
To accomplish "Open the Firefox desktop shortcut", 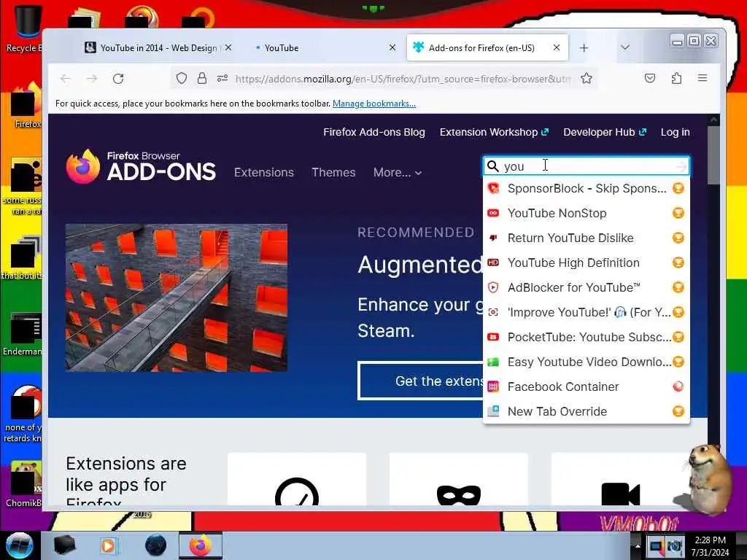I will point(26,106).
